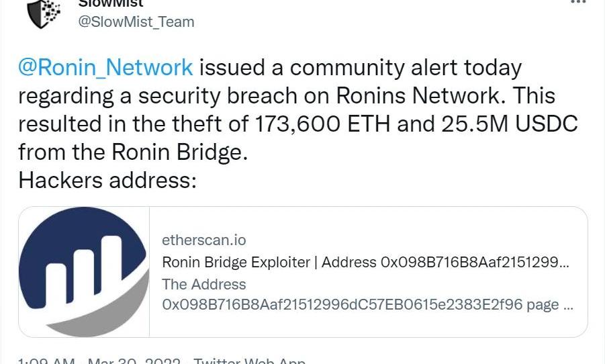This screenshot has height=364, width=605.
Task: Click the '25.5M USDC' text in the tweet
Action: (509, 124)
